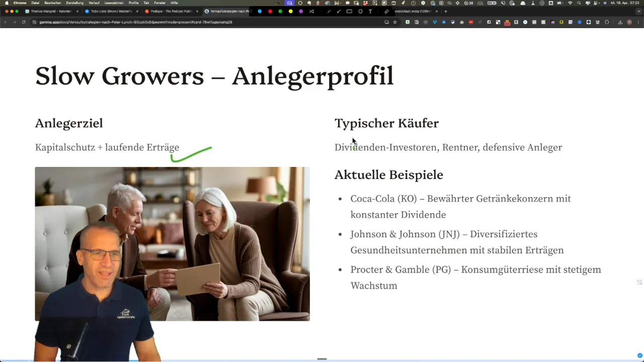The width and height of the screenshot is (644, 362).
Task: Close the Podigee tab
Action: point(197,11)
